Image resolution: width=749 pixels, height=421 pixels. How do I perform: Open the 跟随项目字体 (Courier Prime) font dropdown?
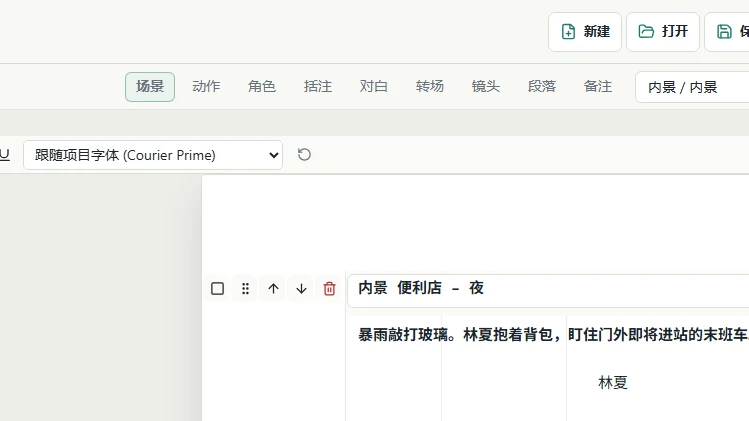point(153,155)
